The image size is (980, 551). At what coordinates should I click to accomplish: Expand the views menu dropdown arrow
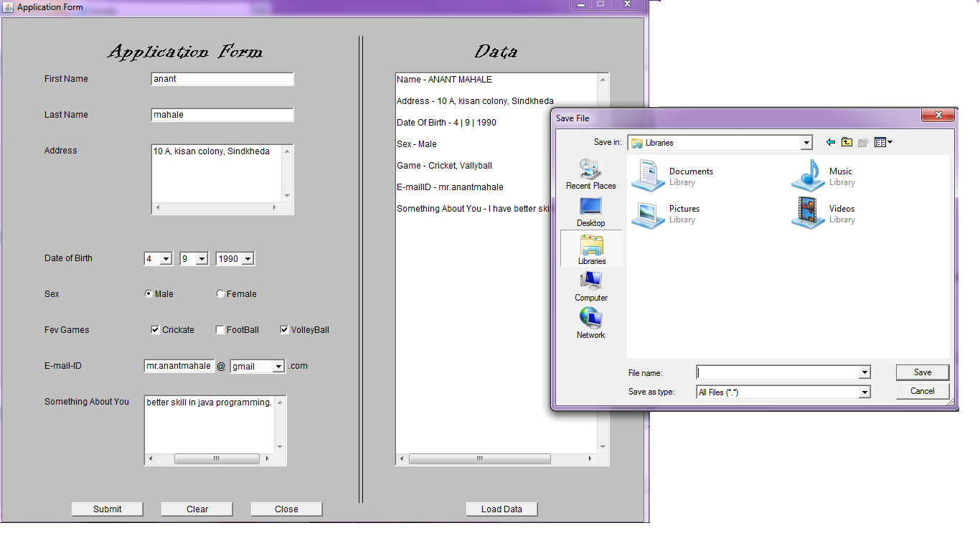[x=890, y=142]
